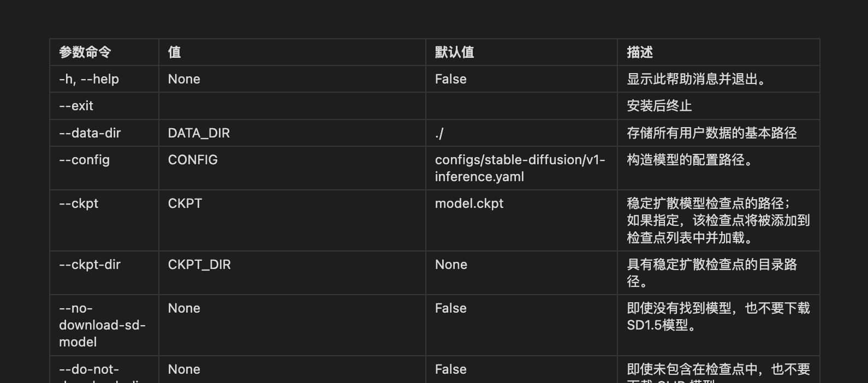Viewport: 868px width, 383px height.
Task: Click the configs/stable-diffusion/v1-inference.yaml default path
Action: point(520,168)
